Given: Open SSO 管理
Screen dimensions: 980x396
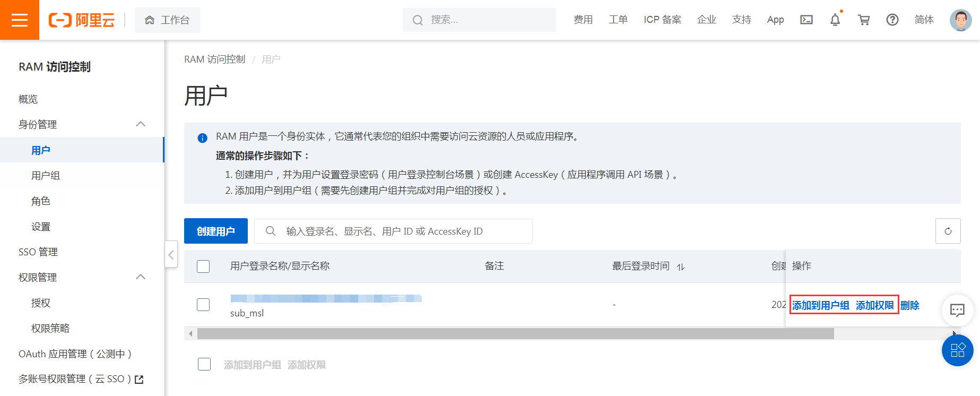Looking at the screenshot, I should pyautogui.click(x=38, y=252).
